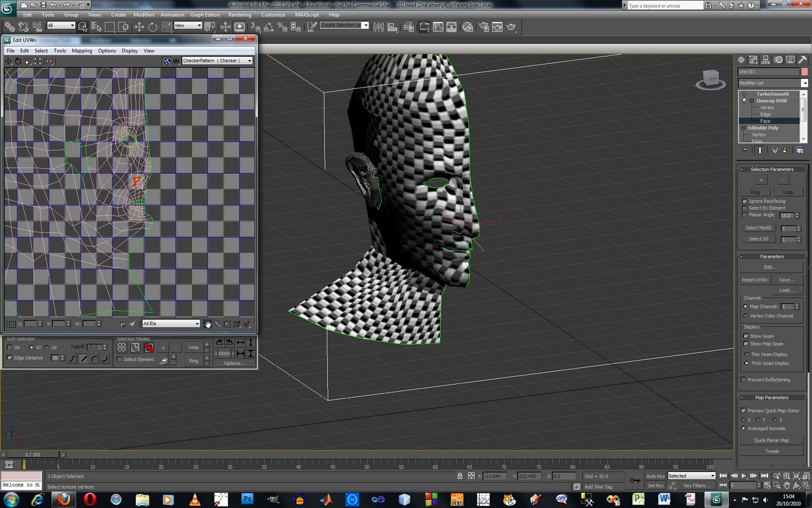Viewport: 812px width, 508px height.
Task: Open the All IDs dropdown in the UVW editor
Action: click(x=197, y=323)
